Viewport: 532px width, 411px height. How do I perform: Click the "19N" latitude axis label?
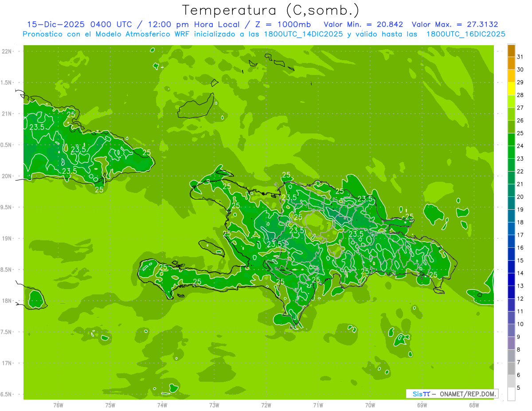coord(7,239)
